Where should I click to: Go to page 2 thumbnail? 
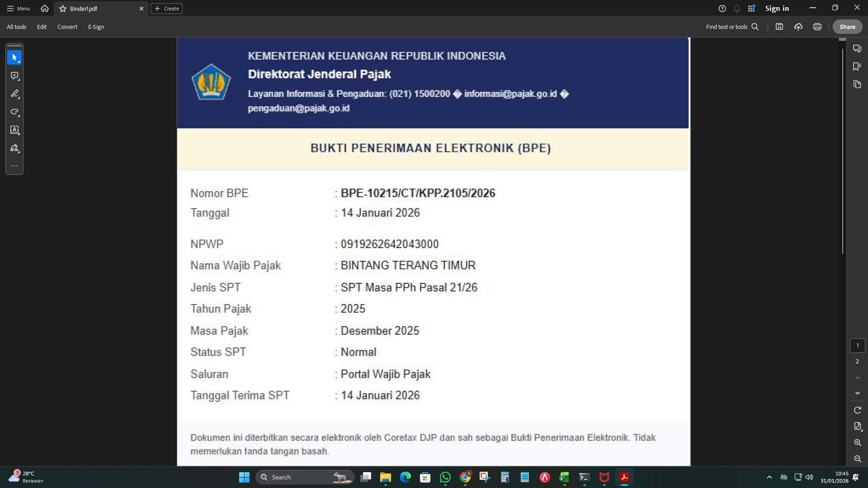point(857,361)
